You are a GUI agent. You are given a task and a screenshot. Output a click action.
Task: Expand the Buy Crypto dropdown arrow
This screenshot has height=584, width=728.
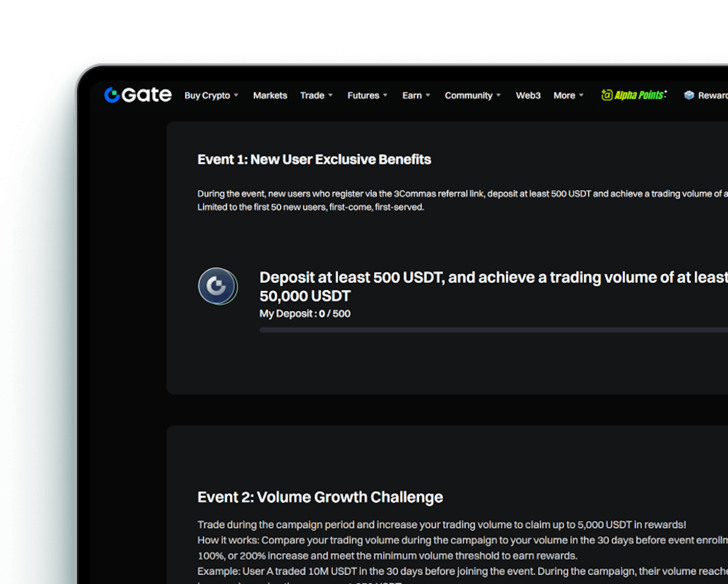pyautogui.click(x=236, y=95)
